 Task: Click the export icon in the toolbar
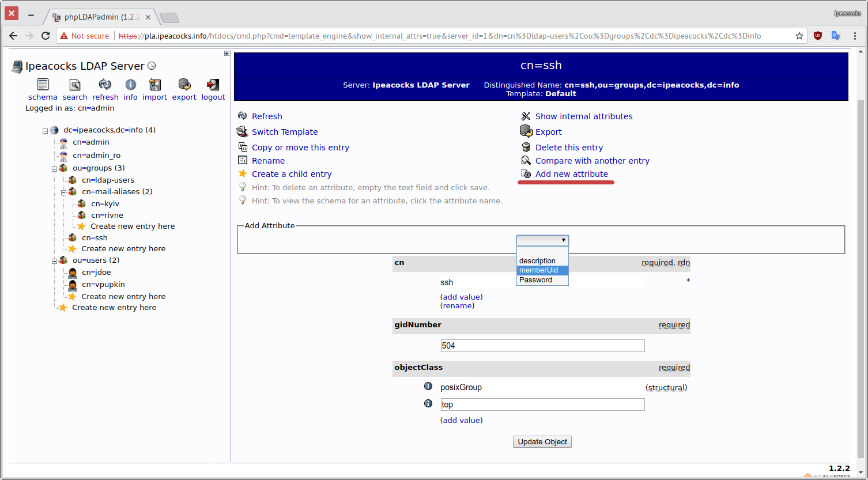(183, 85)
